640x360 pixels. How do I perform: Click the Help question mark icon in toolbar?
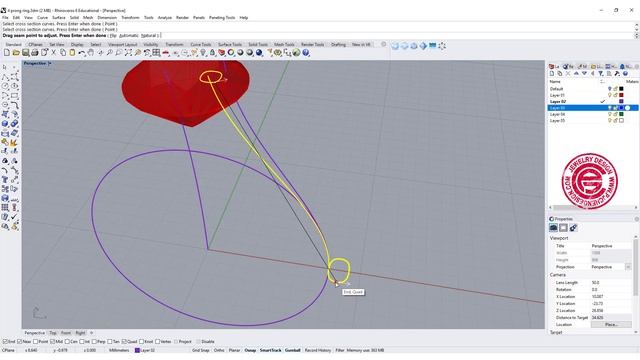[x=306, y=53]
